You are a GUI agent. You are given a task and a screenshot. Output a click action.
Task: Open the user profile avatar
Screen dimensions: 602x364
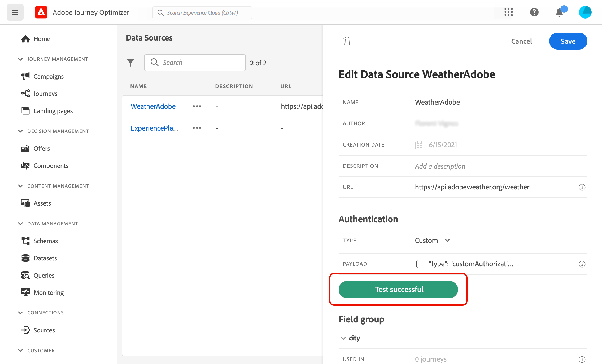click(x=585, y=12)
